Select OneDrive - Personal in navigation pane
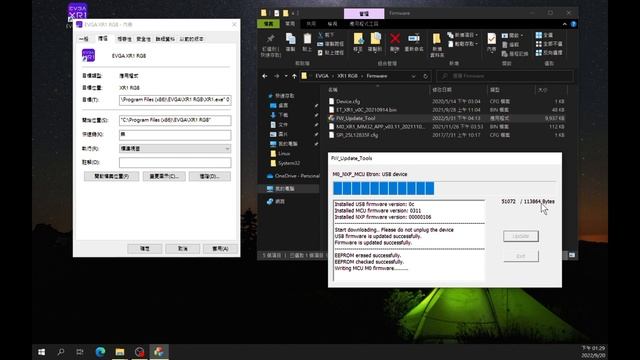 (x=293, y=176)
